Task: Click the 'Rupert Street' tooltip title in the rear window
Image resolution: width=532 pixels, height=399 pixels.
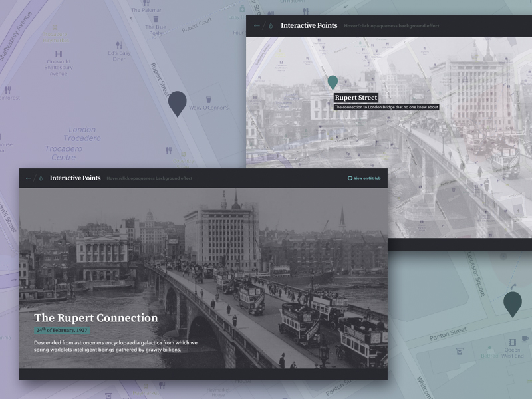Action: point(356,98)
